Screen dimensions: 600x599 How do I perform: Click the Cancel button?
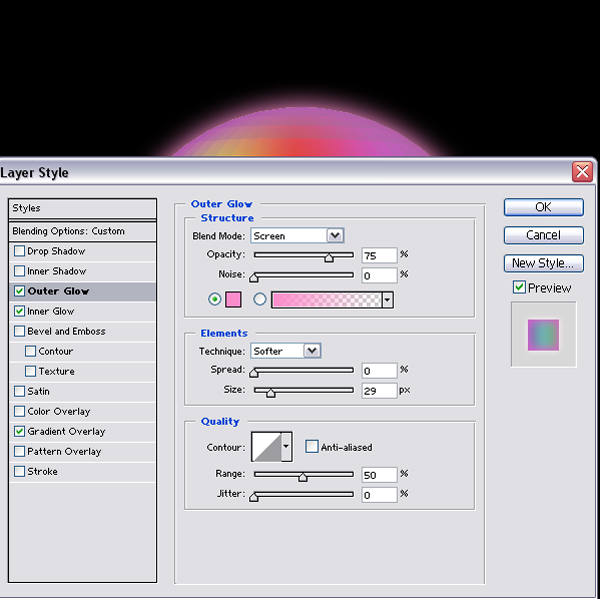click(543, 235)
